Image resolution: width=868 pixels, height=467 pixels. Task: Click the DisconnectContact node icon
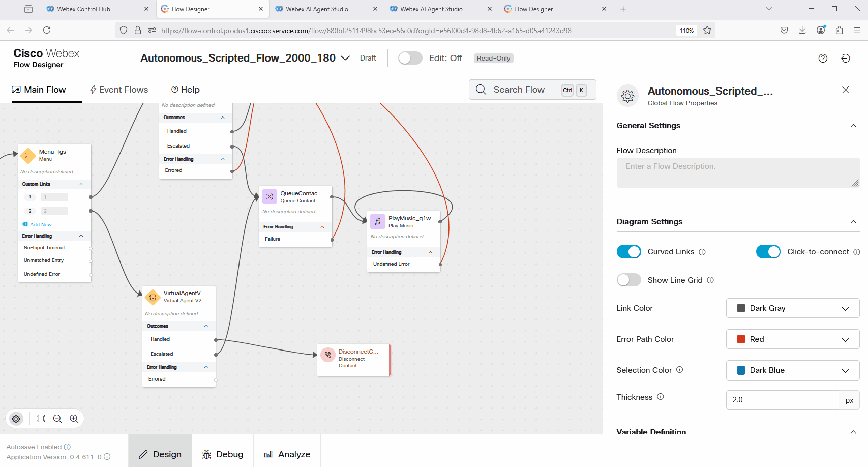coord(328,355)
